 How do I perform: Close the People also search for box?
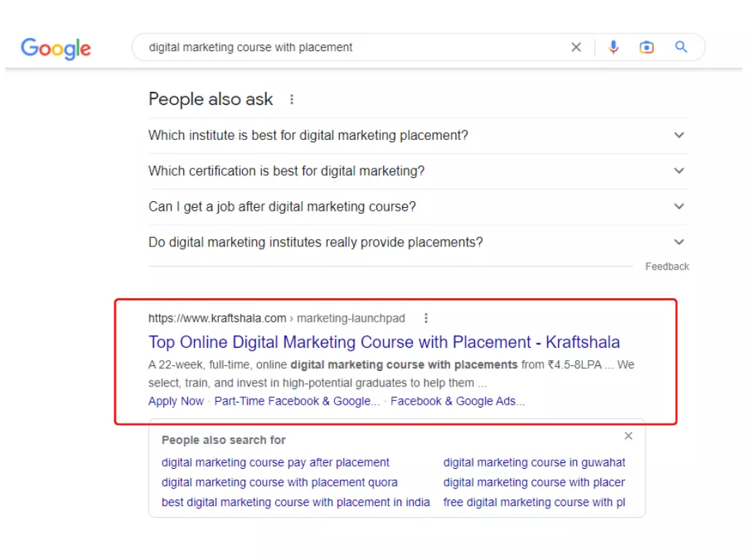[x=628, y=436]
